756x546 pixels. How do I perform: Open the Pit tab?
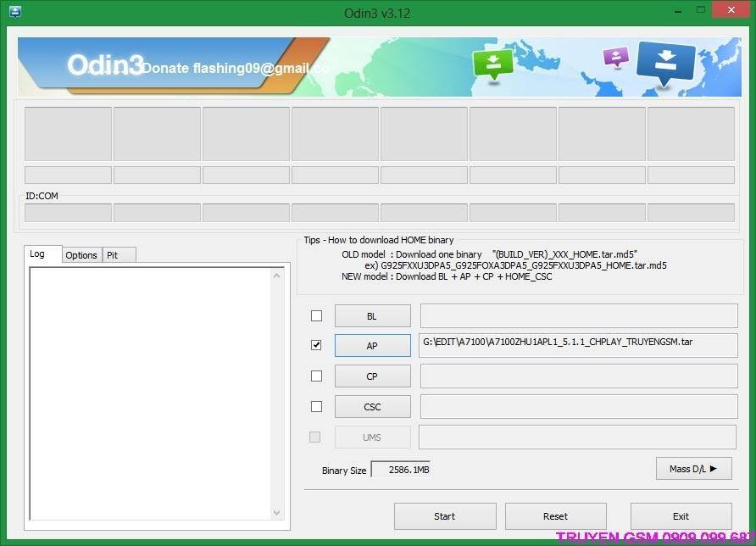pos(119,255)
